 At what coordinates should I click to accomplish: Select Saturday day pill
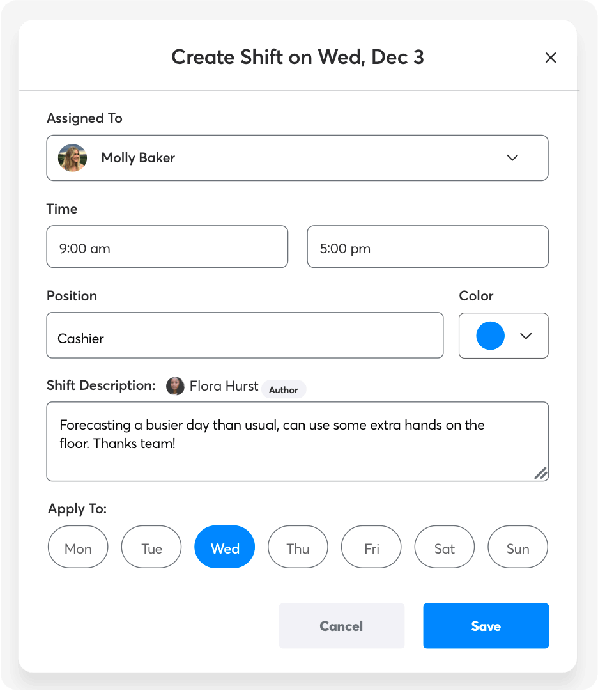(445, 547)
